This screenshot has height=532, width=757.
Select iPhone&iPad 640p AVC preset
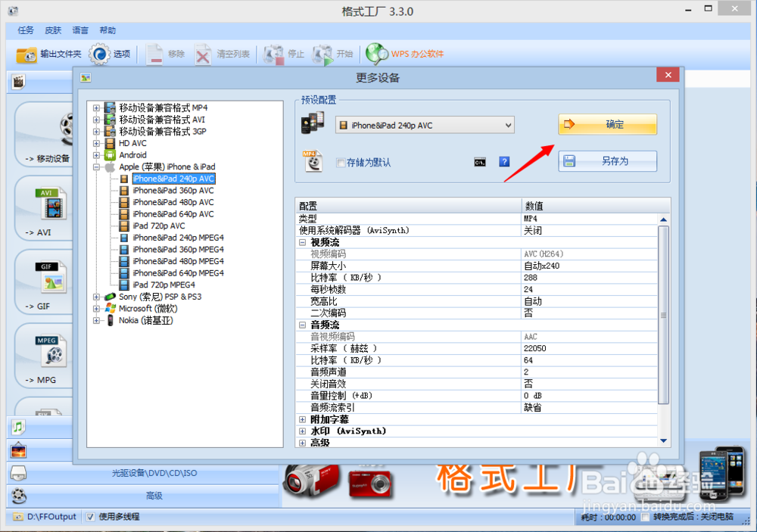(x=173, y=214)
